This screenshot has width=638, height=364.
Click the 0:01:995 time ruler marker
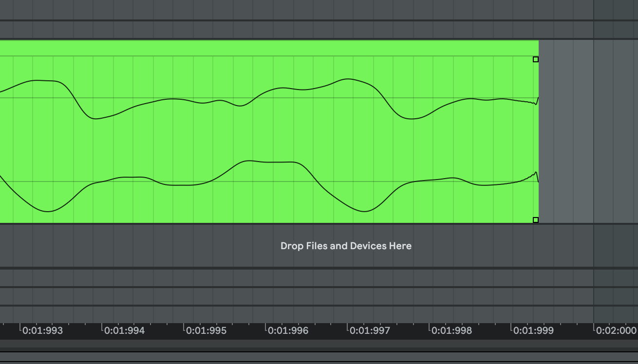coord(206,330)
